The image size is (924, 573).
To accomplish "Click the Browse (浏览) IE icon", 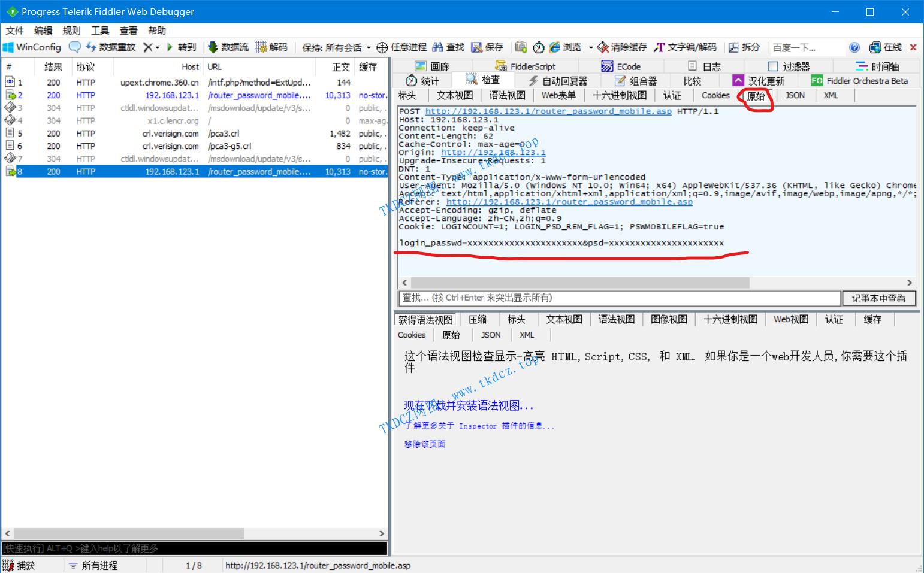I will point(555,47).
